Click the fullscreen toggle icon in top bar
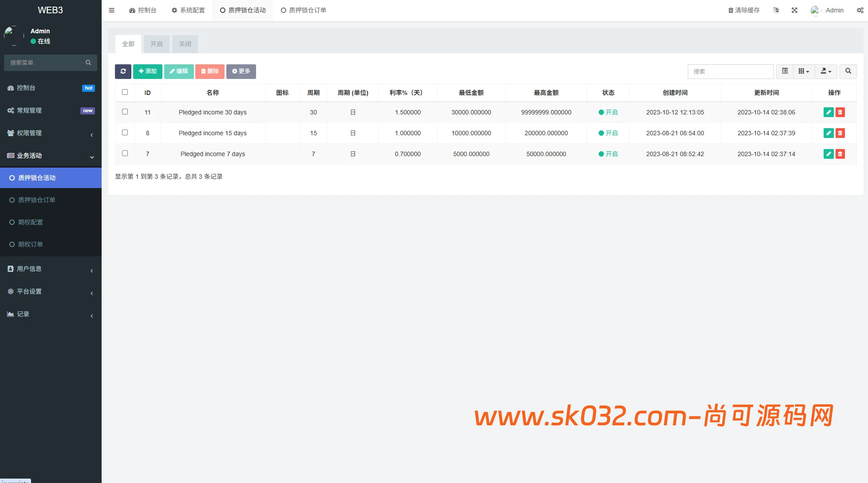 coord(794,10)
